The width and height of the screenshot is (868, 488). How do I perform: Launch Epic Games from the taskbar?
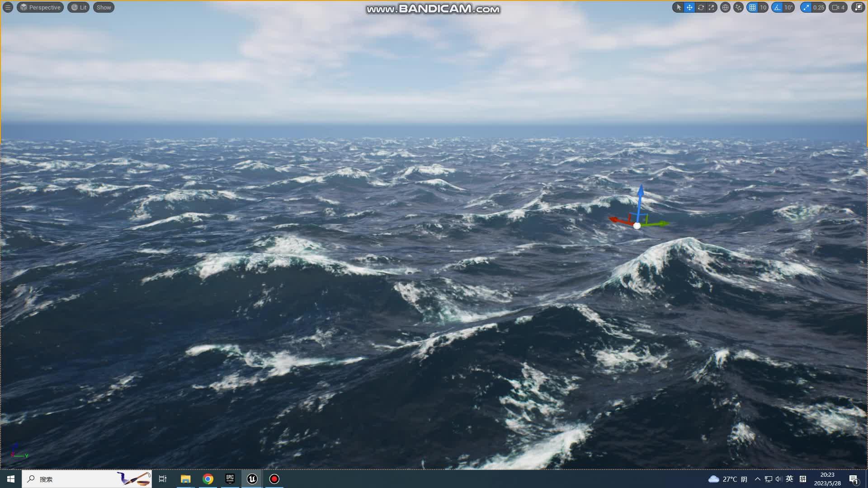coord(230,479)
